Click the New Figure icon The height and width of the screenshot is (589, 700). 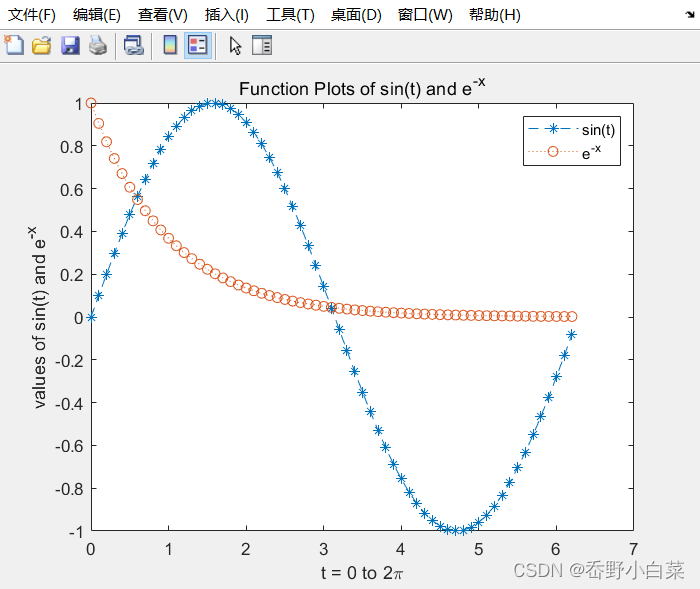point(14,45)
